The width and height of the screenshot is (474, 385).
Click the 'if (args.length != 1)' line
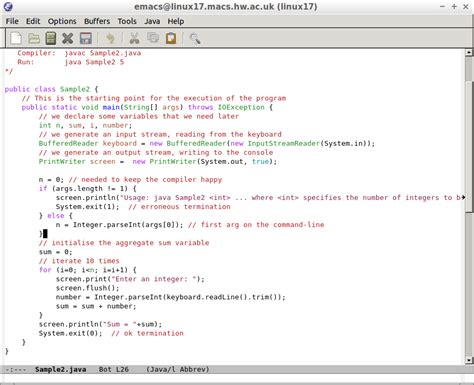(x=88, y=189)
